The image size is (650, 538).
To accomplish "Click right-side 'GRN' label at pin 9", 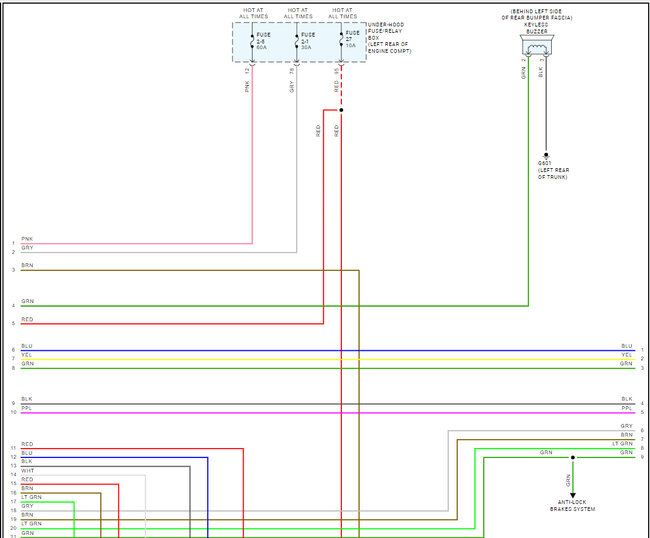I will click(626, 453).
